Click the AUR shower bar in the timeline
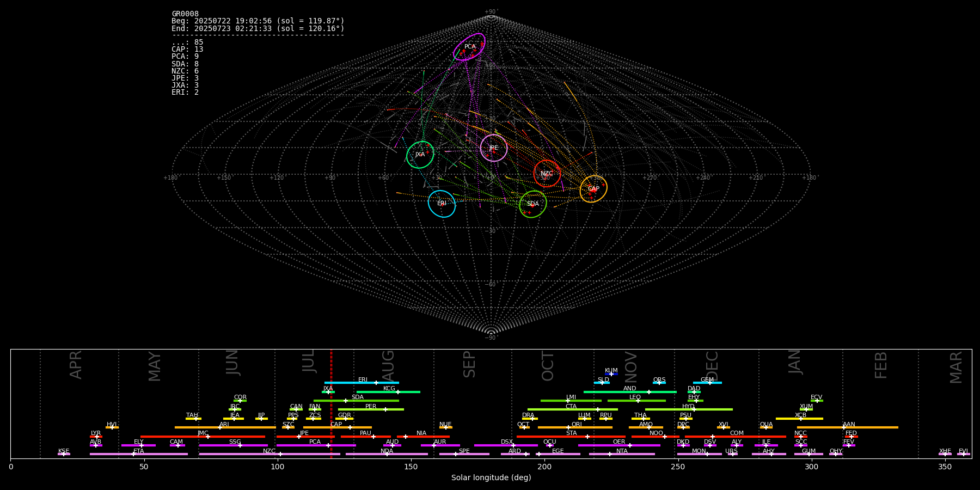Viewport: 980px width, 490px height. (440, 445)
